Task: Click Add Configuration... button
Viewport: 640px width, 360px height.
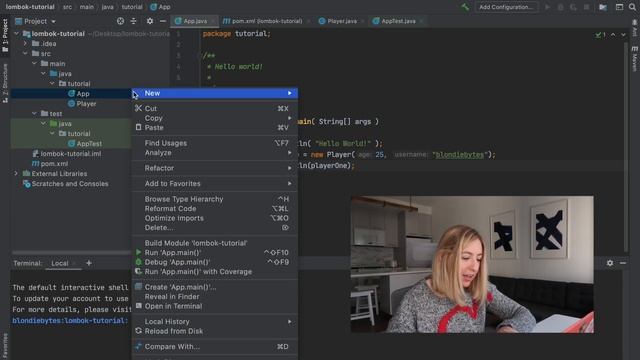Action: pos(506,7)
